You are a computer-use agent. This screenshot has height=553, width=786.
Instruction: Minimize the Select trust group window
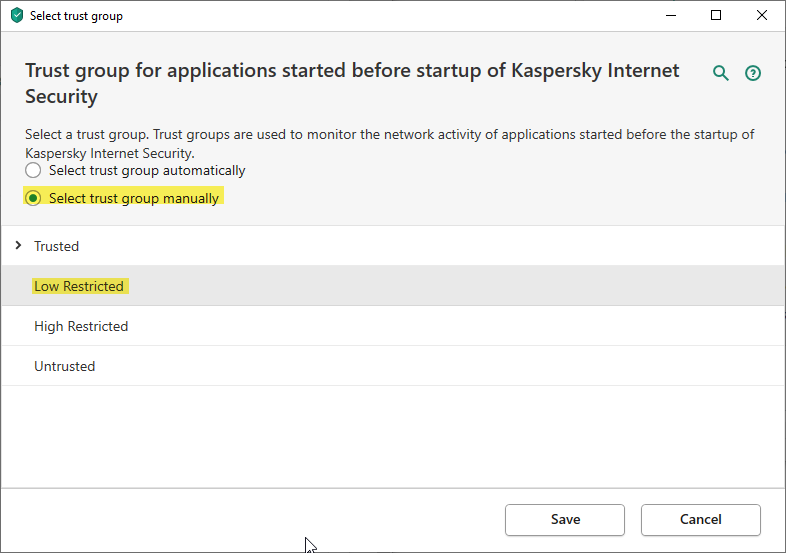pyautogui.click(x=669, y=16)
